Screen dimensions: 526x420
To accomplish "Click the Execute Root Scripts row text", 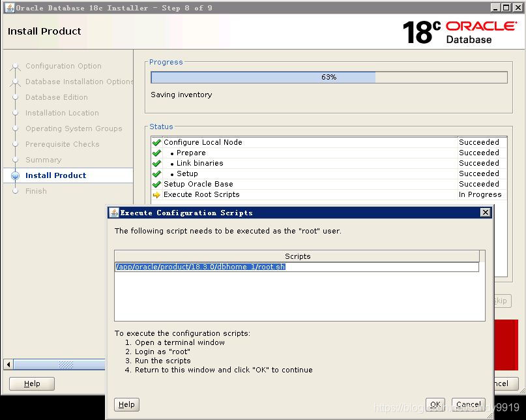I will pyautogui.click(x=201, y=194).
